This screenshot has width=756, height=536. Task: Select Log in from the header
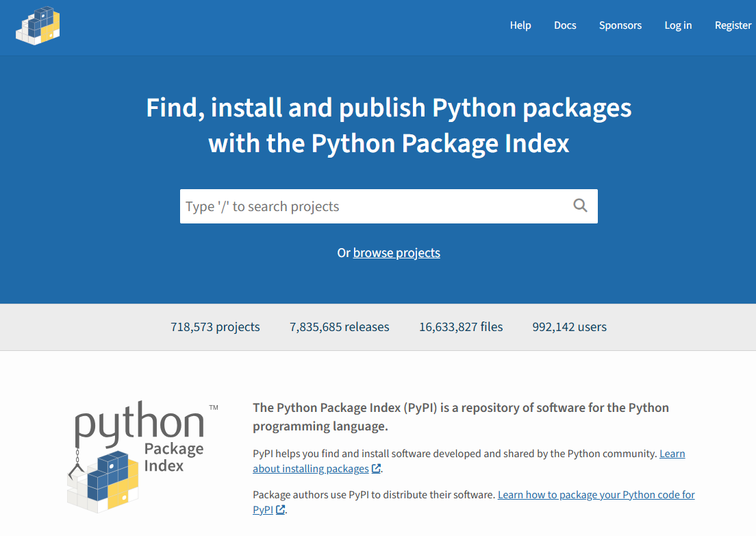click(x=678, y=25)
